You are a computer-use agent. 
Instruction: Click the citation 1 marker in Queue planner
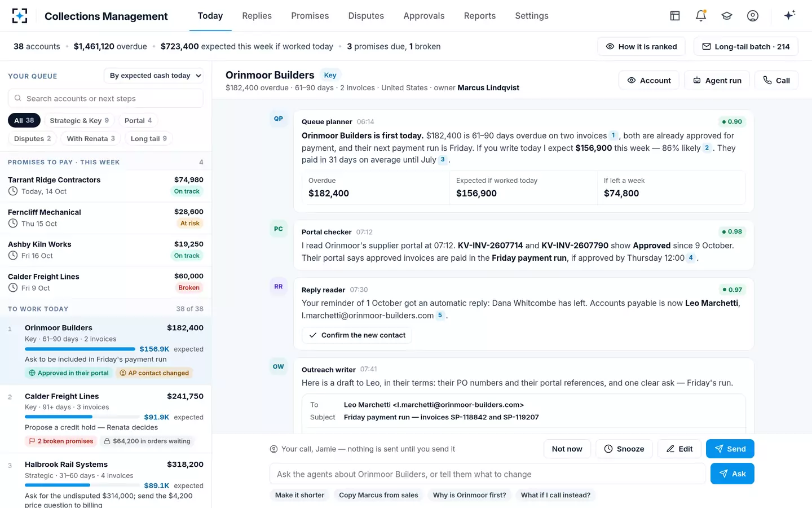614,135
